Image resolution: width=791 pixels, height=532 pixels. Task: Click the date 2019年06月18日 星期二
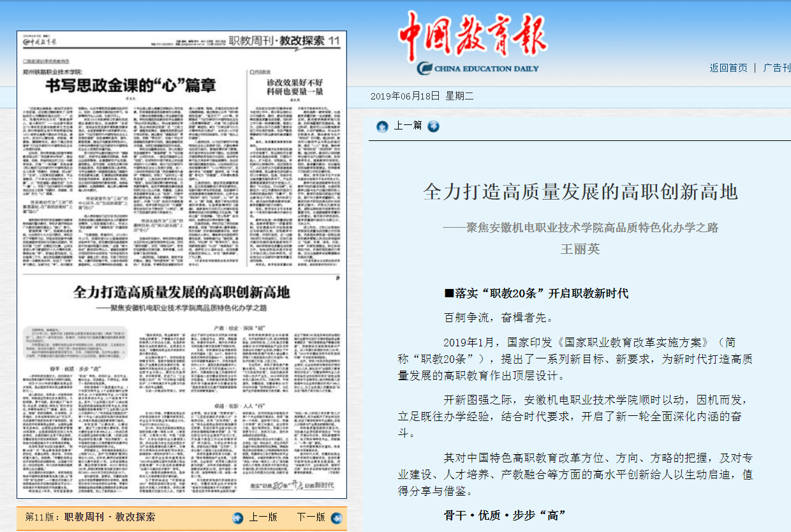422,96
